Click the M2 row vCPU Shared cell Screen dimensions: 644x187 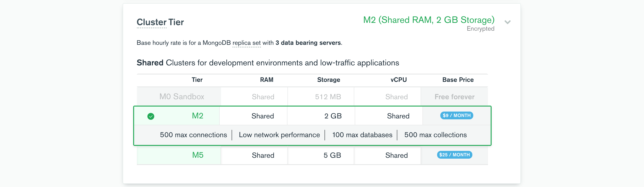389,116
